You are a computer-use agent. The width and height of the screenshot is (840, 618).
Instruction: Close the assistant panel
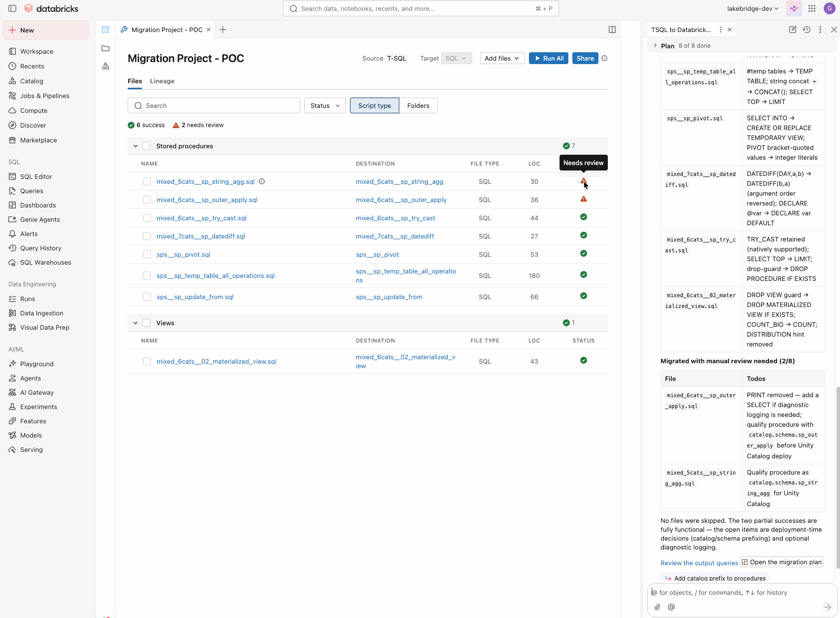(x=834, y=30)
